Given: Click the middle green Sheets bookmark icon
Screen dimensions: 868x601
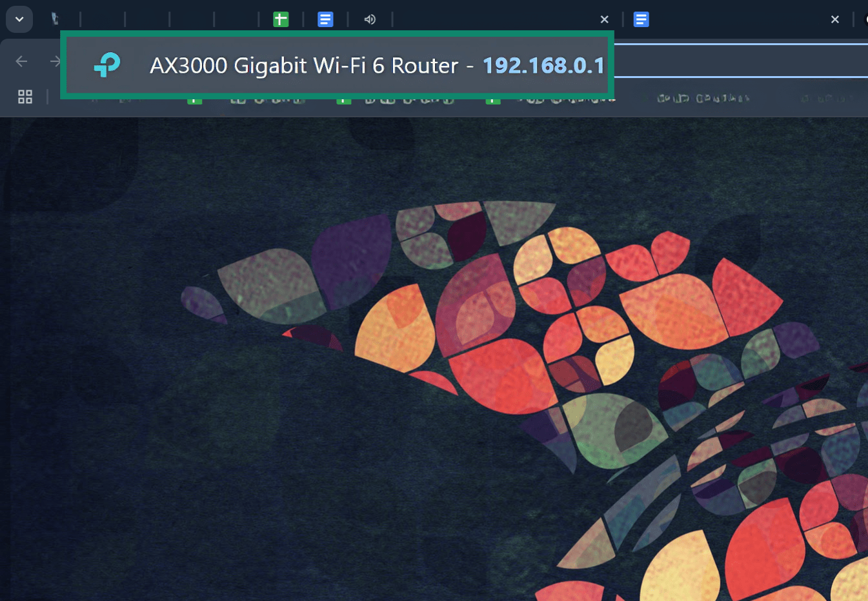Looking at the screenshot, I should [x=344, y=98].
